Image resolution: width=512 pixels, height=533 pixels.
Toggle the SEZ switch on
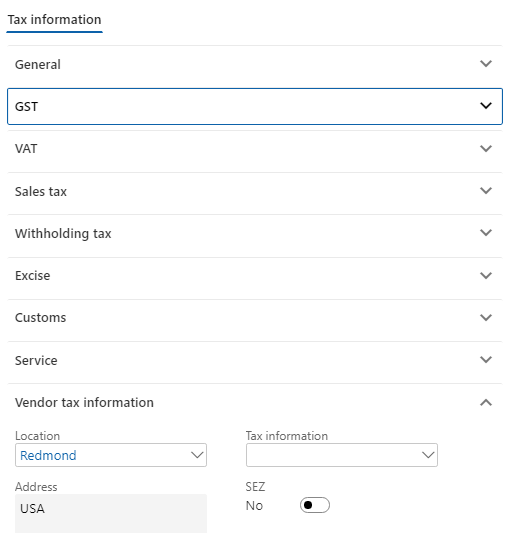pos(314,505)
